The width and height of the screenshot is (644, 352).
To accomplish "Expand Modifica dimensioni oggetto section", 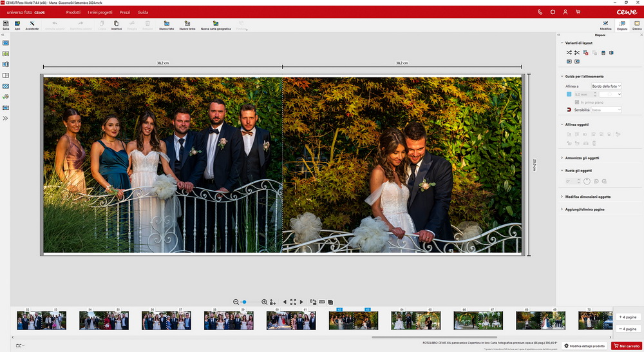I will (562, 197).
